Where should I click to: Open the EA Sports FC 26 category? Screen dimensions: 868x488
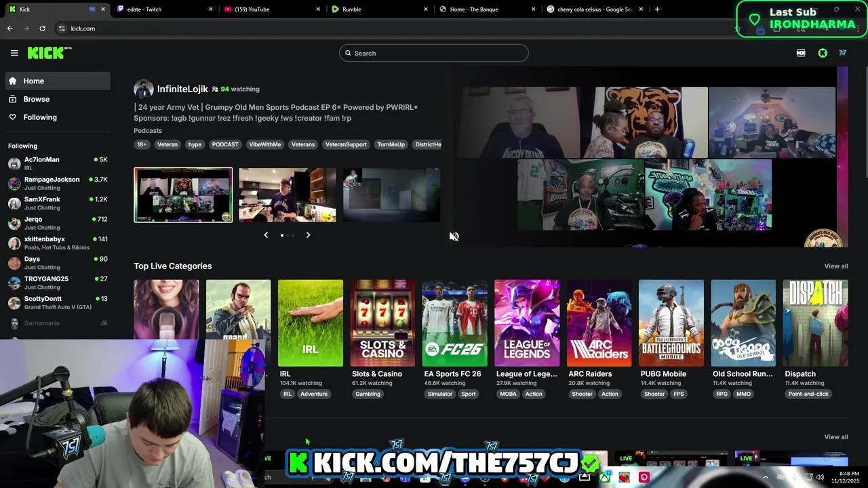click(454, 323)
